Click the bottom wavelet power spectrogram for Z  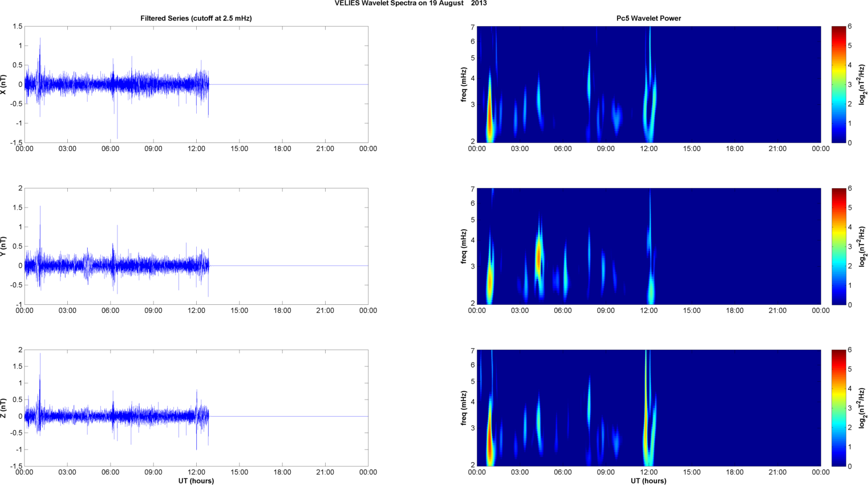[x=648, y=408]
